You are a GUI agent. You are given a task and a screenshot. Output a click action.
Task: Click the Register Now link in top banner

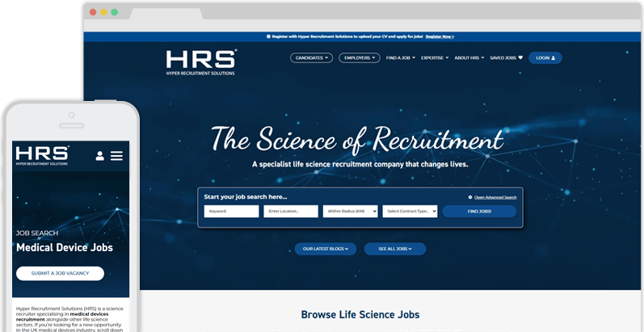[440, 36]
